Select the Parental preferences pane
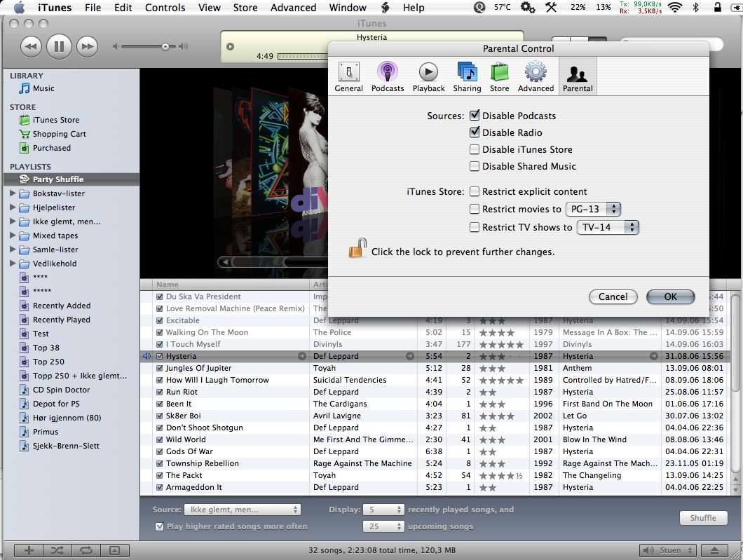743x560 pixels. pos(578,77)
